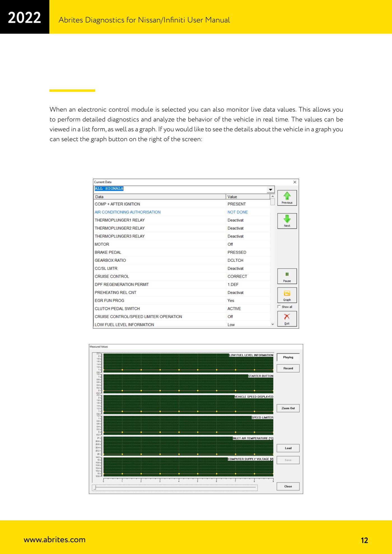Screen dimensions: 392x554
Task: Select the CC/SL LMTR row
Action: tap(182, 268)
